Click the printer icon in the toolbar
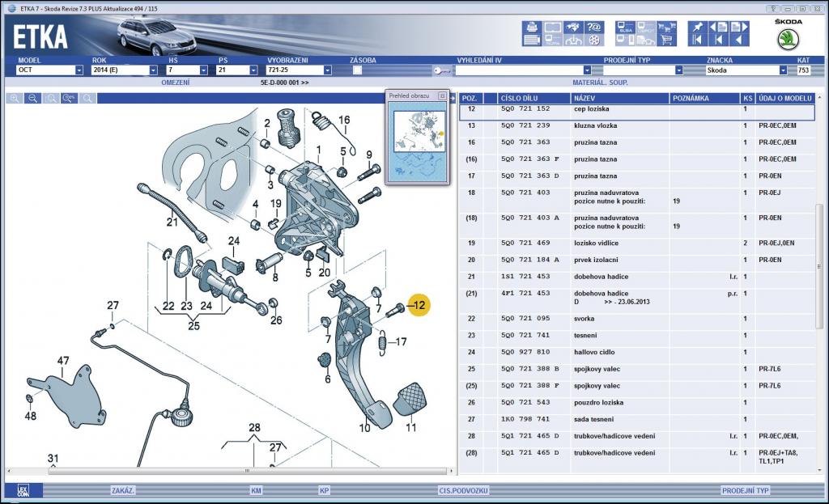The height and width of the screenshot is (504, 829). tap(532, 27)
